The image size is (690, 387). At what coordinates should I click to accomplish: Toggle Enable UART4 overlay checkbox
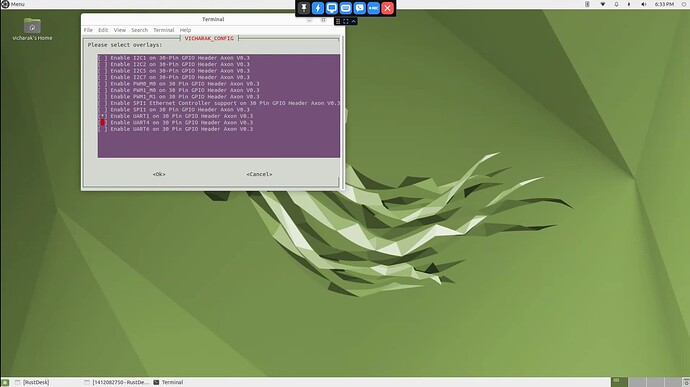tap(103, 123)
